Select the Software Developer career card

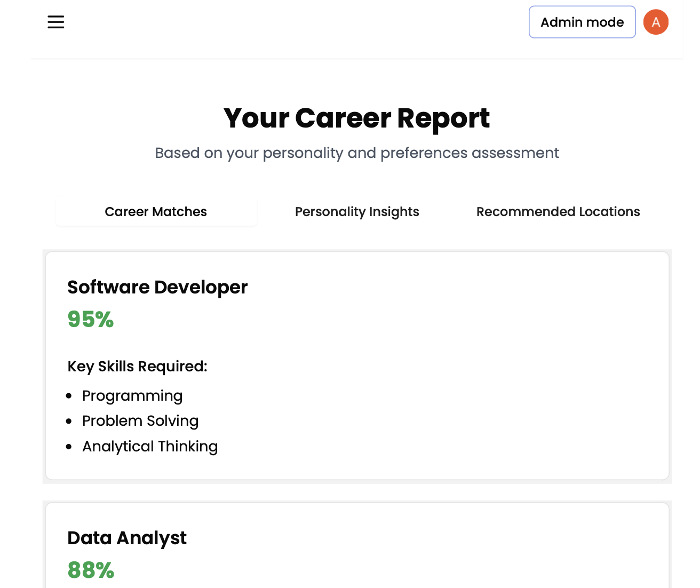click(x=357, y=364)
